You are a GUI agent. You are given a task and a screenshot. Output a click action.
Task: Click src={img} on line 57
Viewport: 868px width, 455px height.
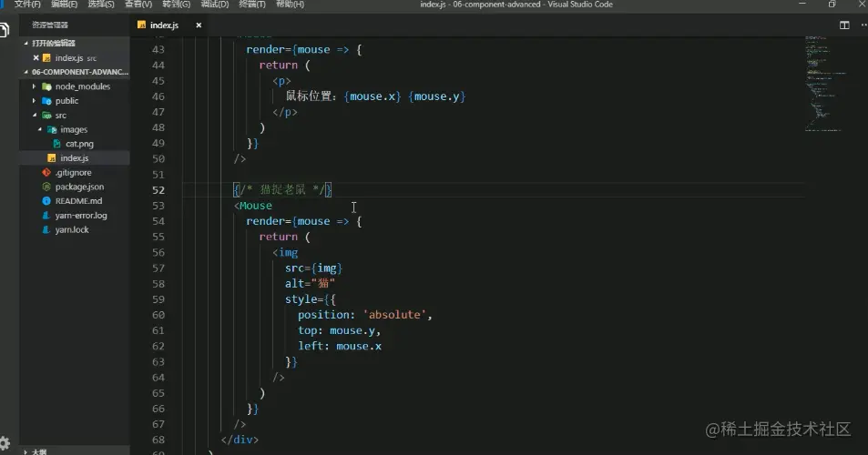(x=314, y=268)
